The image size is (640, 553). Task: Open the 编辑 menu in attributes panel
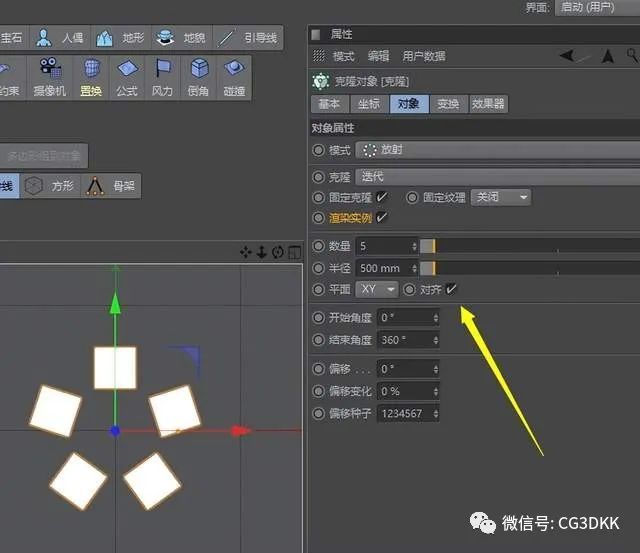[x=378, y=56]
